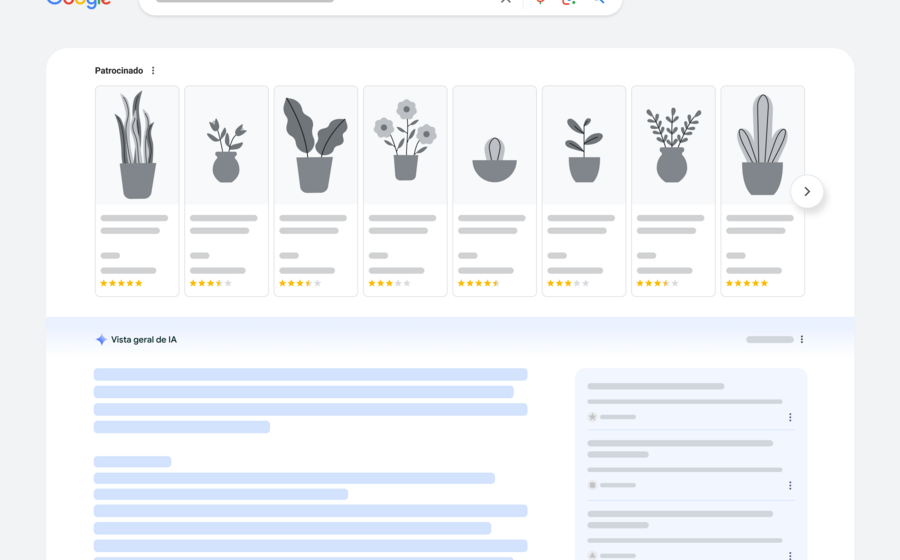
Task: Open the three-dot menu of the first source
Action: tap(790, 418)
